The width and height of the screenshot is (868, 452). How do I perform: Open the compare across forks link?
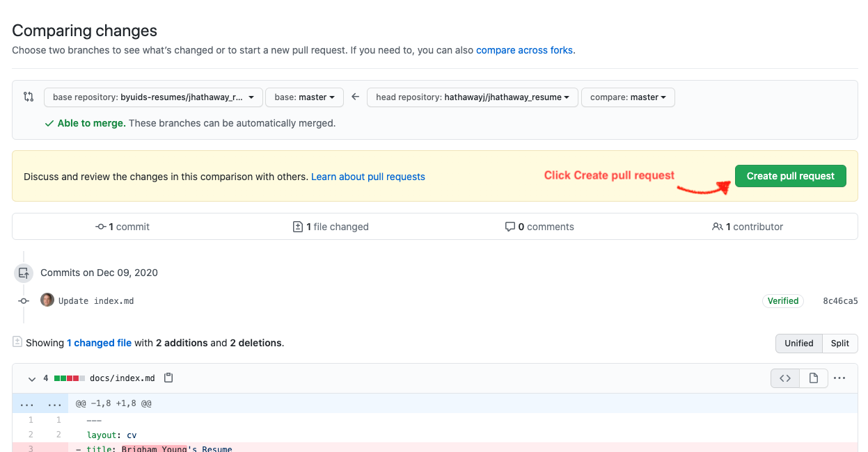(x=524, y=50)
